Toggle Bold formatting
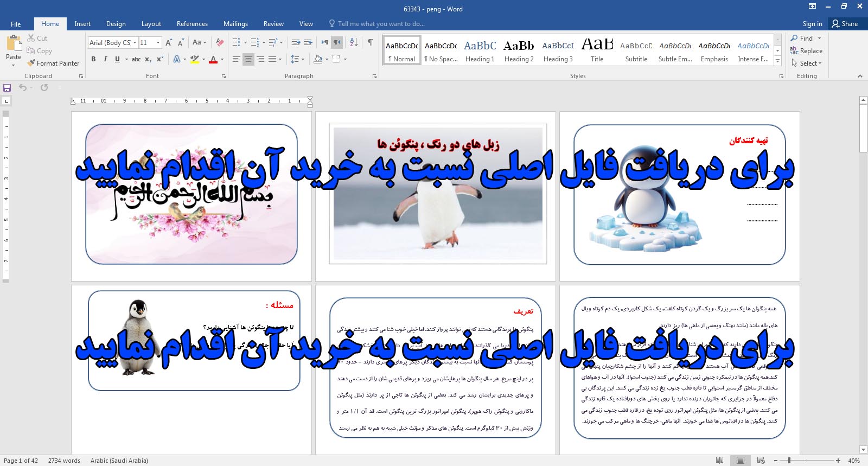The height and width of the screenshot is (466, 868). (93, 59)
